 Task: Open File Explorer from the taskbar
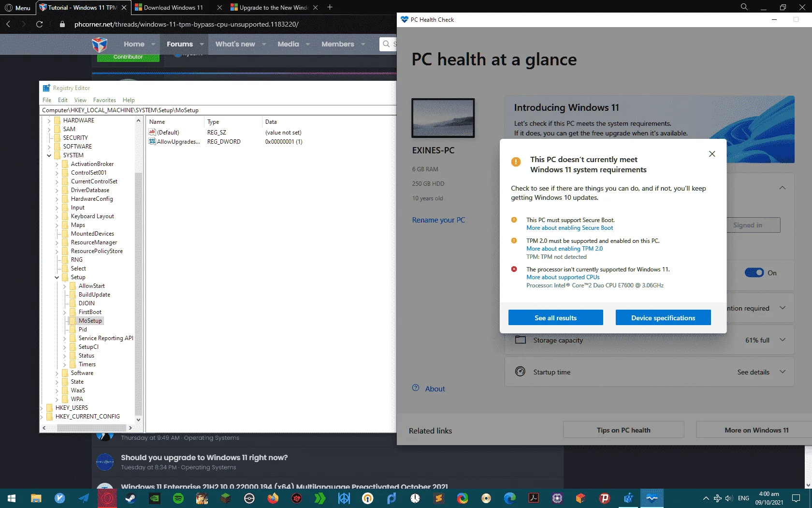[36, 498]
